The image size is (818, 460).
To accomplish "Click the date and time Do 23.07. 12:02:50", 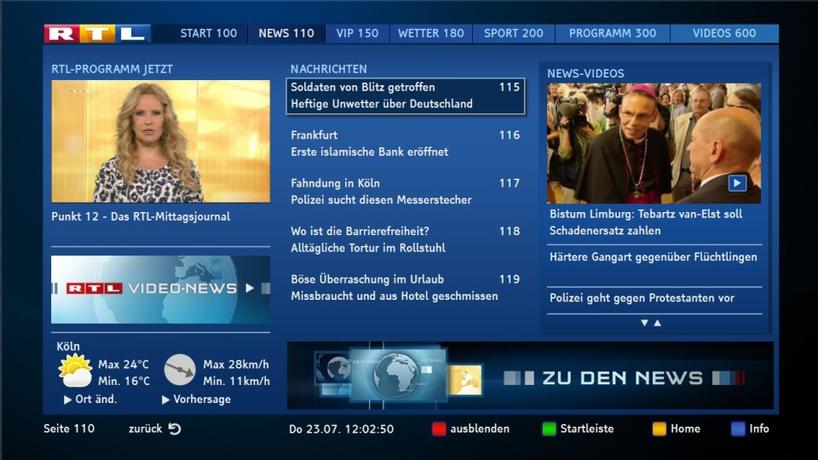I will pyautogui.click(x=341, y=429).
